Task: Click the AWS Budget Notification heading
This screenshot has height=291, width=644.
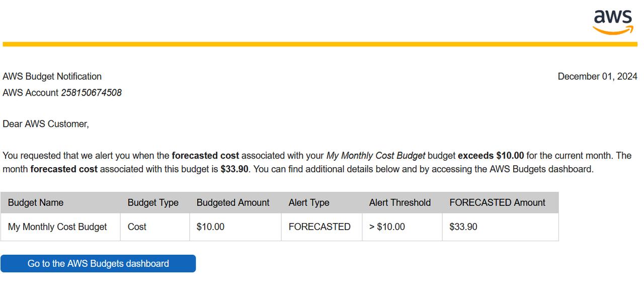Action: coord(52,77)
